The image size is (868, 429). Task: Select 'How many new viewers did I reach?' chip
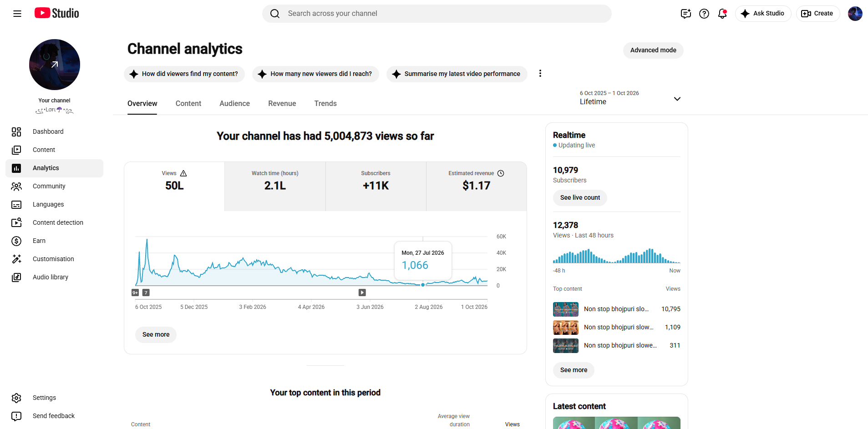coord(315,74)
